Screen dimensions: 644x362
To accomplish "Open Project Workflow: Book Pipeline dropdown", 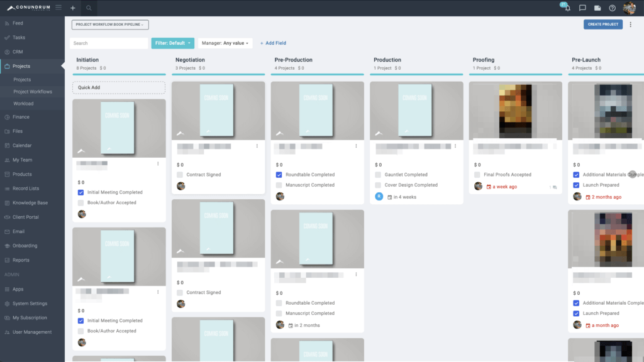I will pyautogui.click(x=110, y=25).
